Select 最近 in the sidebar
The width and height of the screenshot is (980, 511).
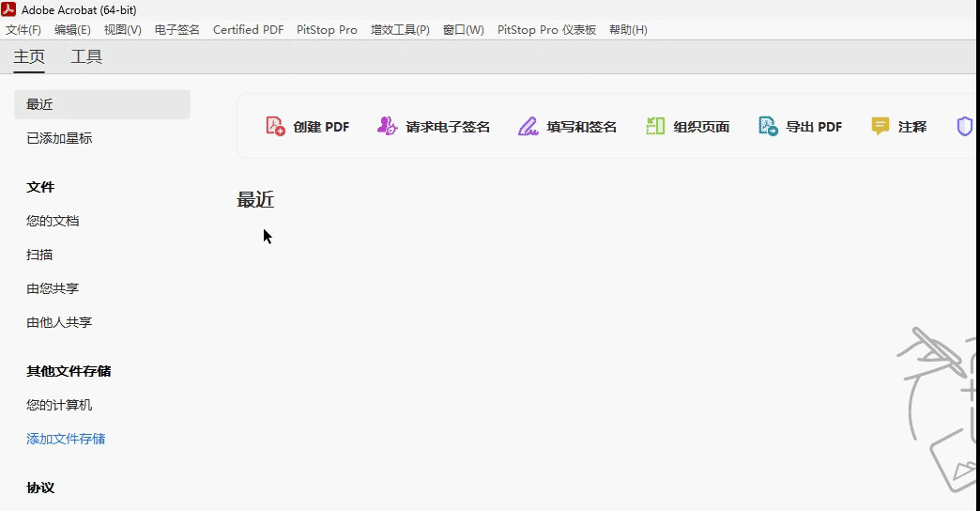point(102,104)
